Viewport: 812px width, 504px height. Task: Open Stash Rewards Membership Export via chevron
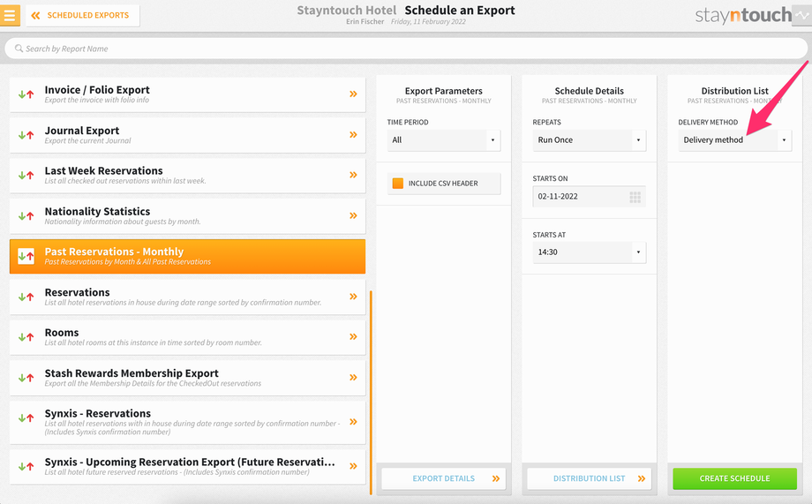pos(353,378)
